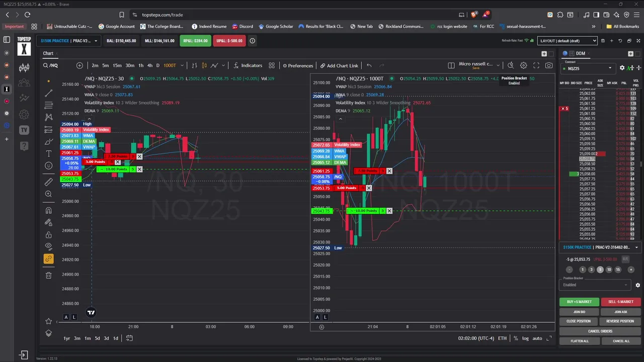Open chart Preferences
This screenshot has height=362, width=644.
[298, 65]
